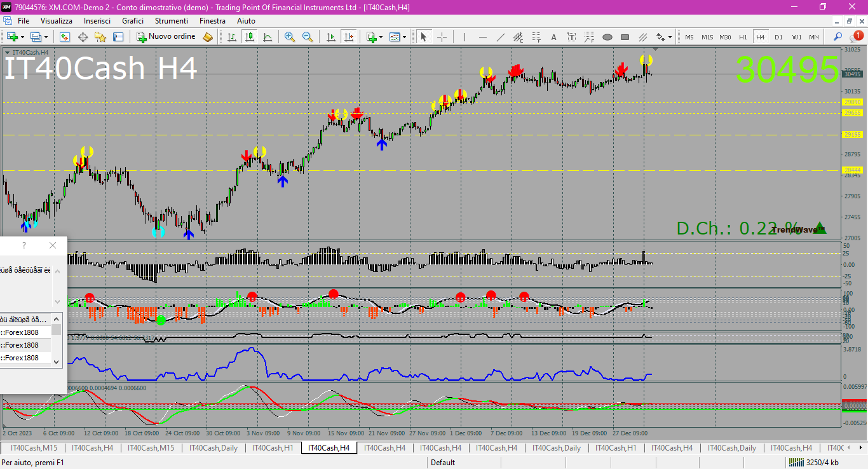Viewport: 868px width, 469px height.
Task: Click the yellow 29890 price label
Action: pos(852,102)
